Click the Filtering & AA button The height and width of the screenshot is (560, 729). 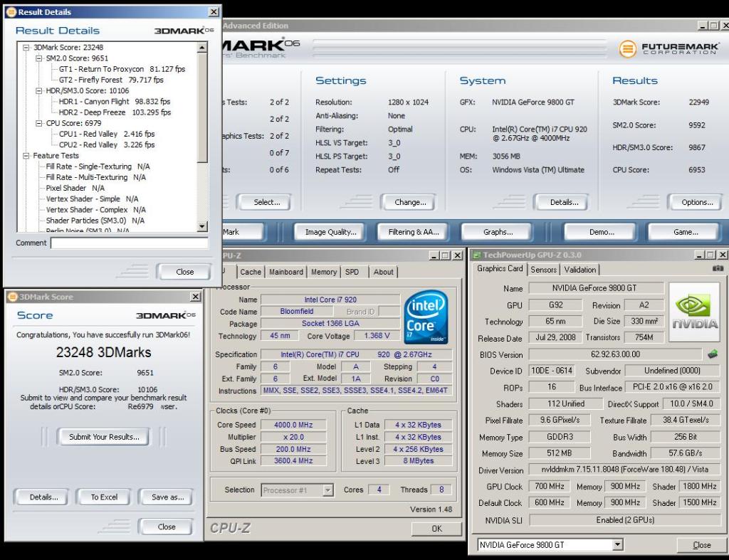click(x=414, y=232)
